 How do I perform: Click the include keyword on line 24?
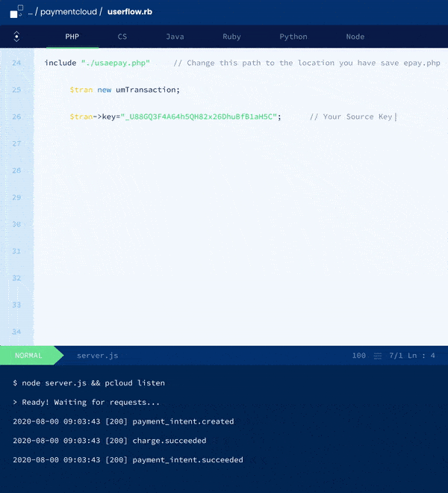pos(60,63)
